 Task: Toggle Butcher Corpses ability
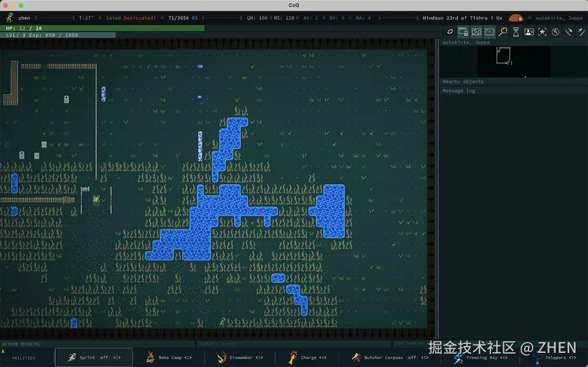click(x=390, y=357)
